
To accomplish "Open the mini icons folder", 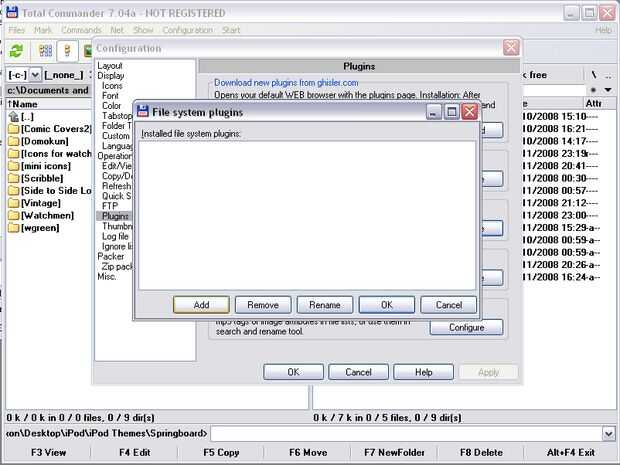I will (40, 166).
